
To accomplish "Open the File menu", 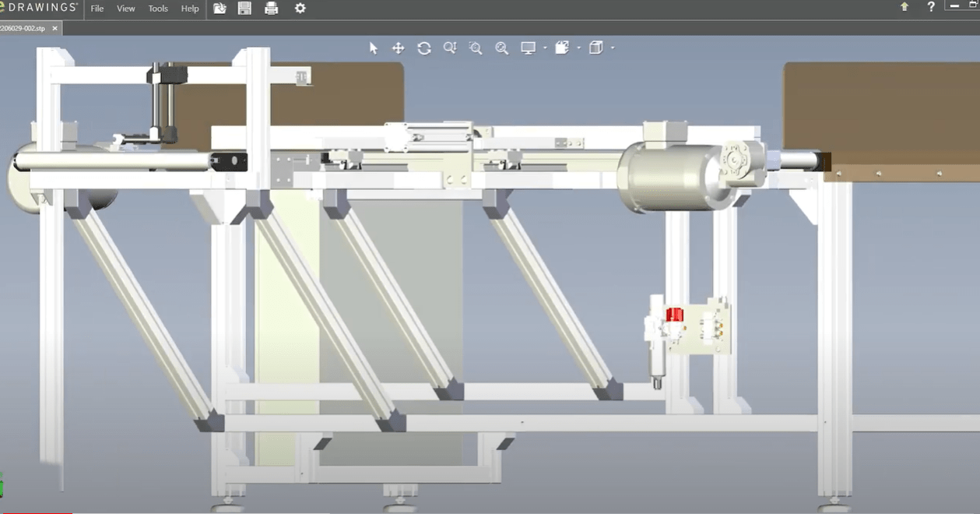I will [97, 9].
